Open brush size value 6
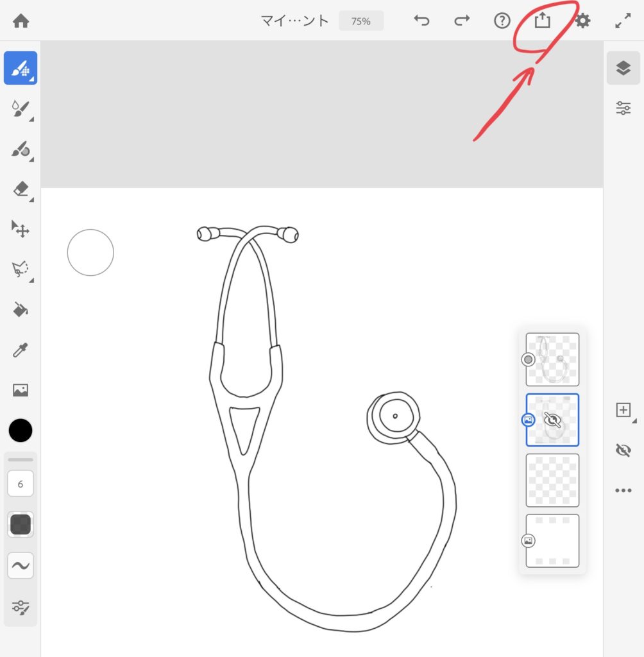 [x=21, y=484]
